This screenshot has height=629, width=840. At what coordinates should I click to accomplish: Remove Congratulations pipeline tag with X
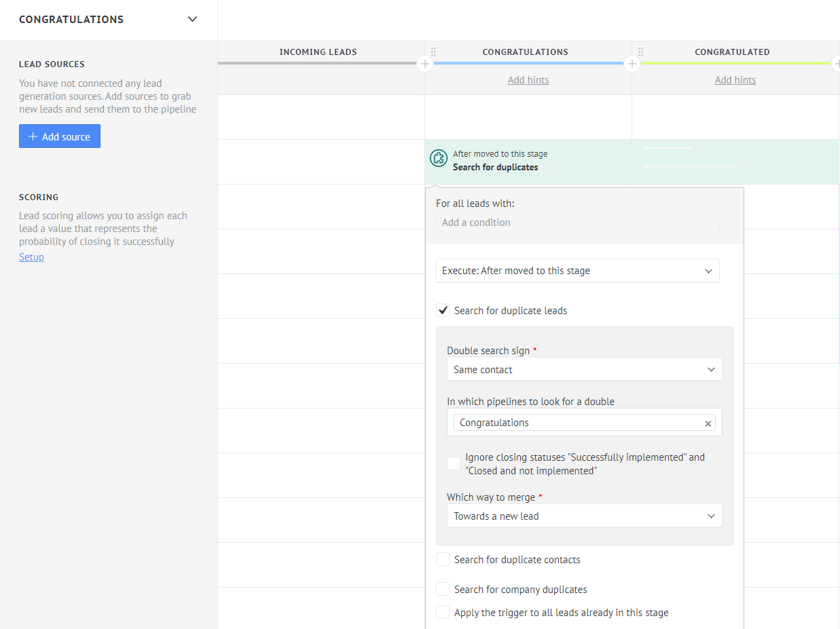point(708,423)
